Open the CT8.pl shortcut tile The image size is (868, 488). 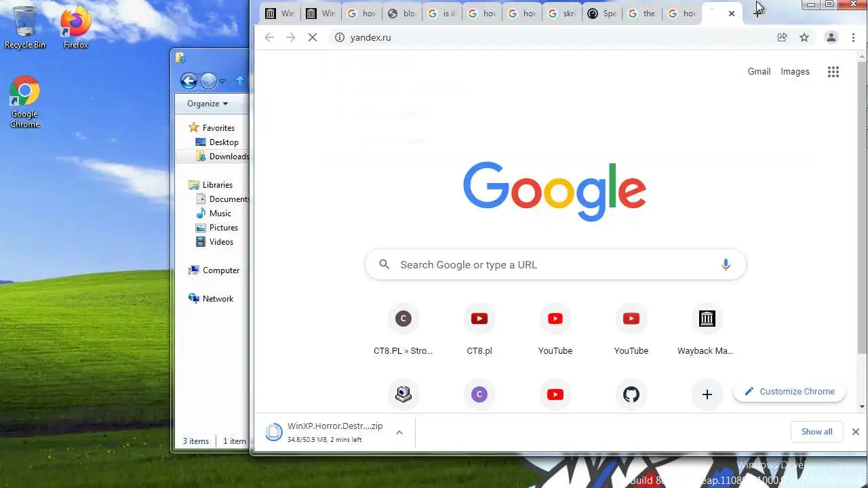coord(479,331)
